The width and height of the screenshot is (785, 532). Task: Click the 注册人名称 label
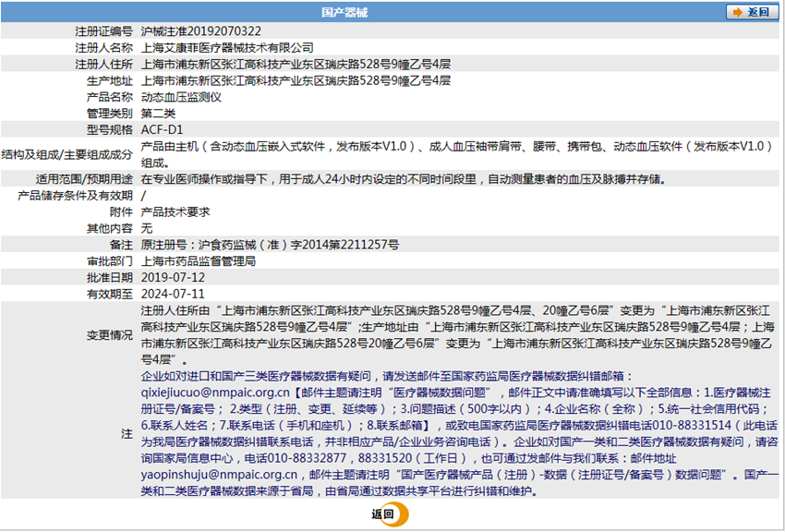tap(103, 48)
